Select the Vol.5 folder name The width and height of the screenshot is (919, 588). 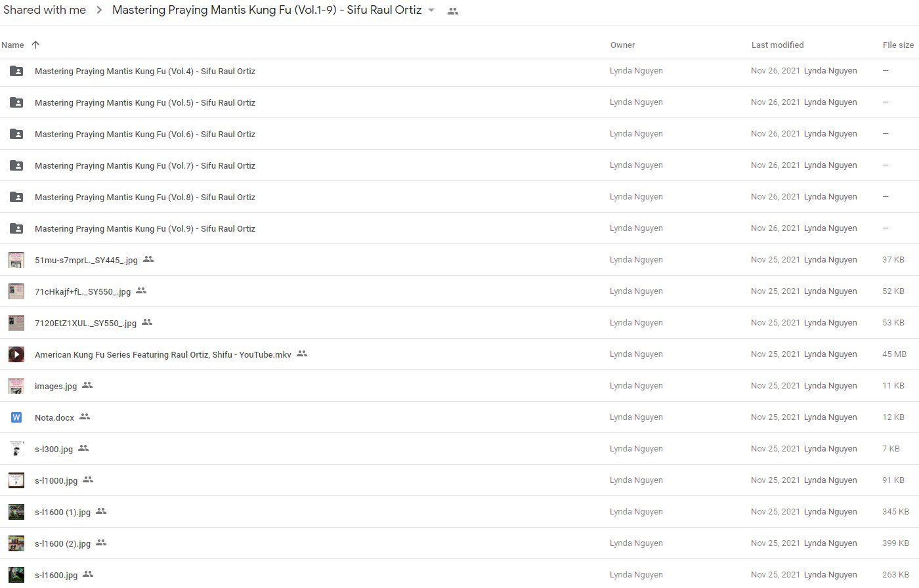145,102
